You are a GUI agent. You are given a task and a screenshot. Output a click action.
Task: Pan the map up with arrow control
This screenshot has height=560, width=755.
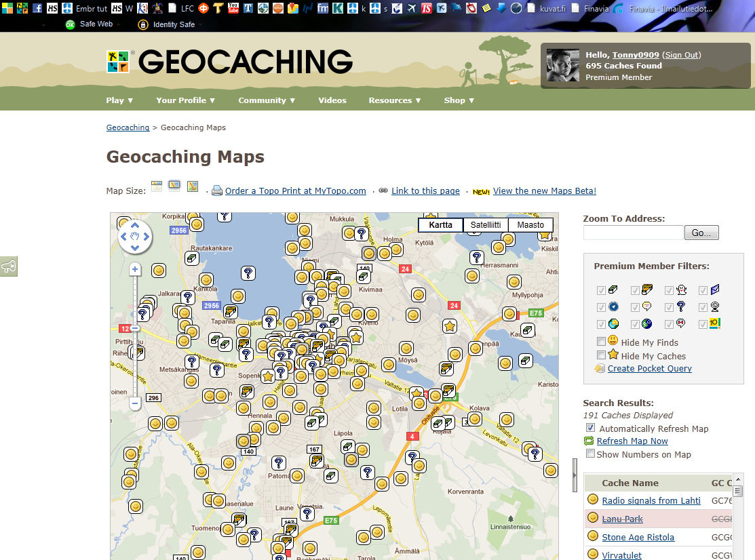(x=135, y=225)
